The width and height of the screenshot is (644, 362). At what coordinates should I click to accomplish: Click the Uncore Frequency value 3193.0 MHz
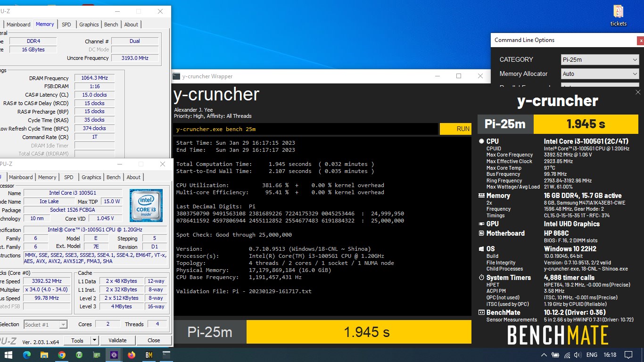click(x=135, y=58)
